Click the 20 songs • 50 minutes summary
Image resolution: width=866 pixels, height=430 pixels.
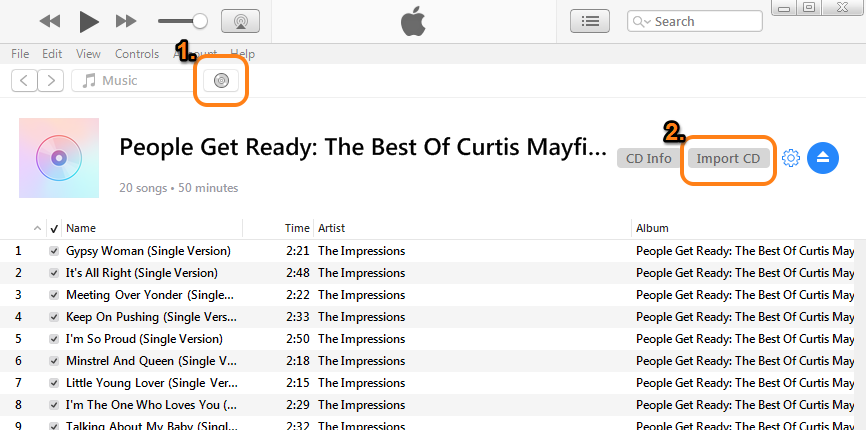[178, 188]
